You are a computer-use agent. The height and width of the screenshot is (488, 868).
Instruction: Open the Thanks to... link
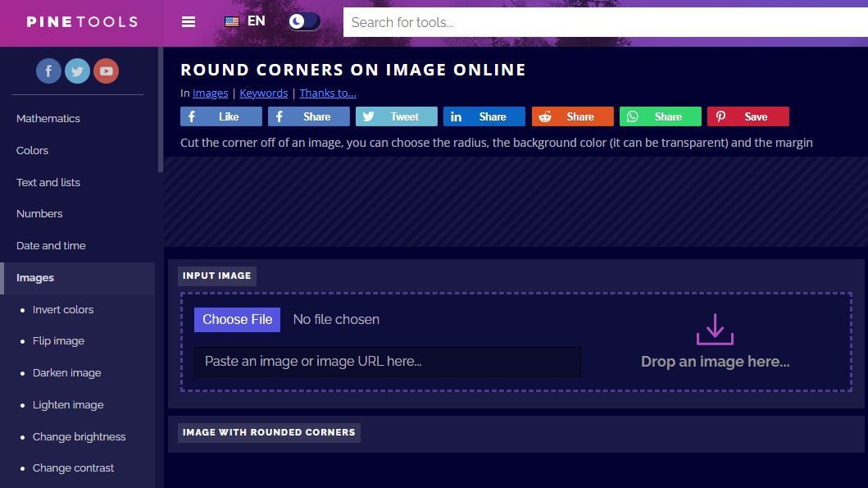tap(328, 93)
